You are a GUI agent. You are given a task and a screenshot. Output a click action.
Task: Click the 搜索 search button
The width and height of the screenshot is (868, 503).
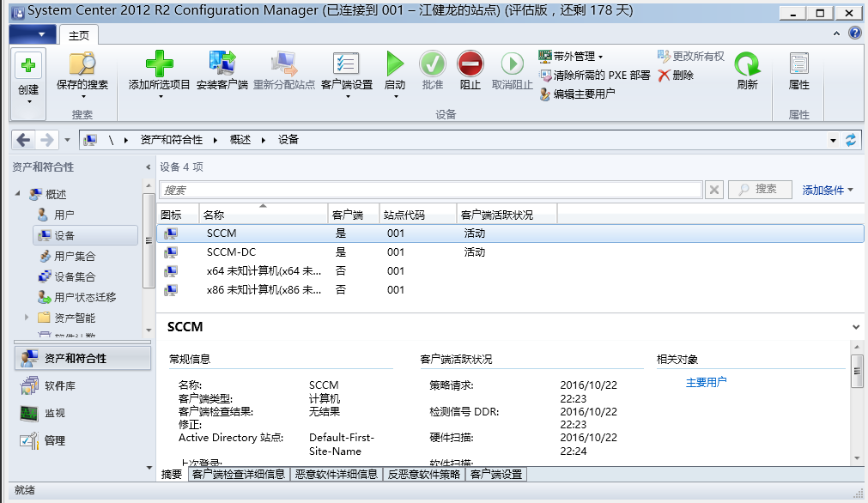(x=760, y=189)
